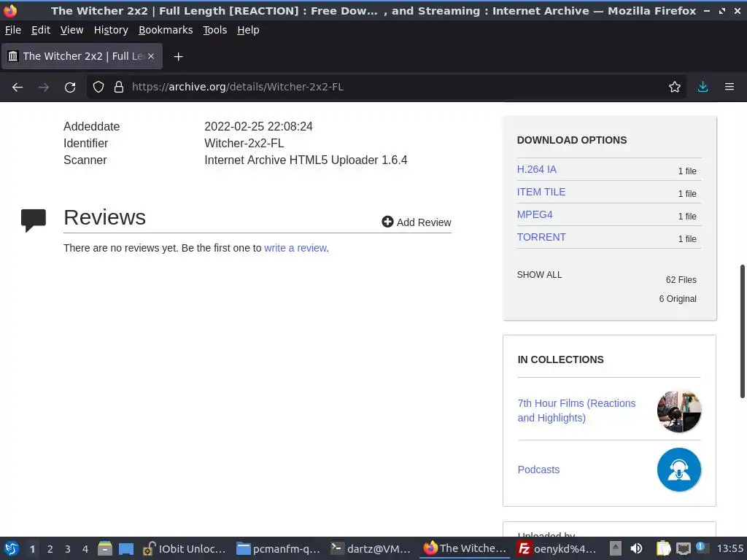Click the Internet Archive HTML5 Uploader 1.6.4 text
747x560 pixels.
click(306, 160)
